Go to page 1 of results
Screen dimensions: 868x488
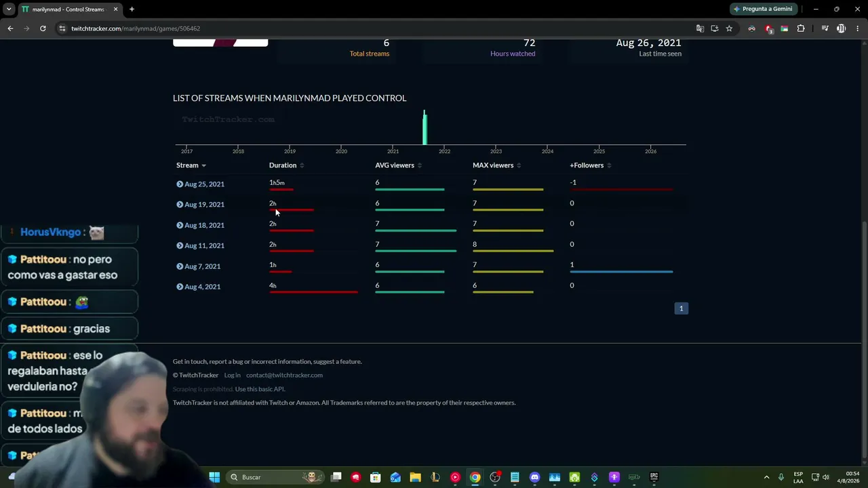pyautogui.click(x=682, y=308)
